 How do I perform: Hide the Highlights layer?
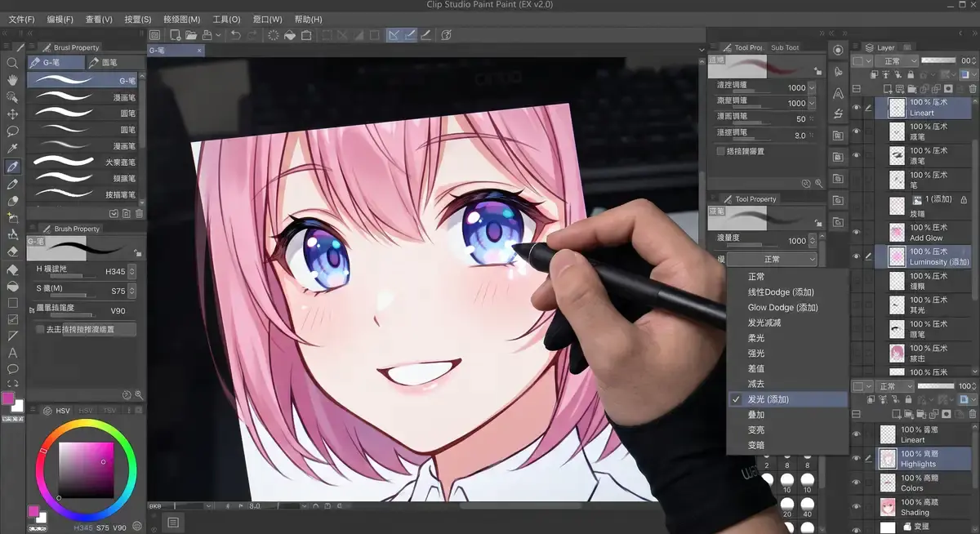[x=857, y=458]
